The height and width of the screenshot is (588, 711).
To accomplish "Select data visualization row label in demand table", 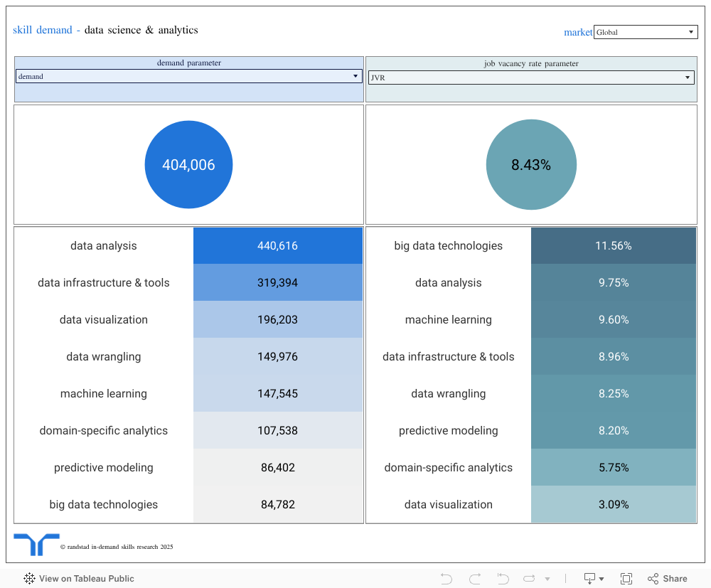I will [x=104, y=320].
